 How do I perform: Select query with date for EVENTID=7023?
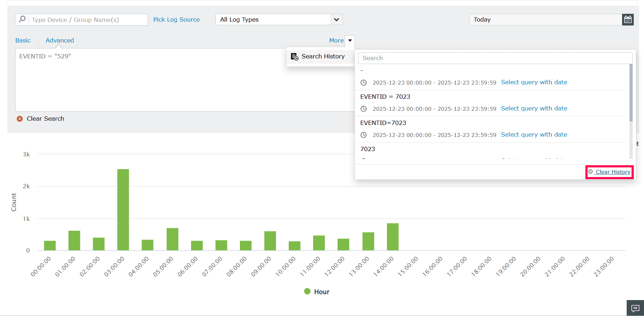tap(534, 134)
